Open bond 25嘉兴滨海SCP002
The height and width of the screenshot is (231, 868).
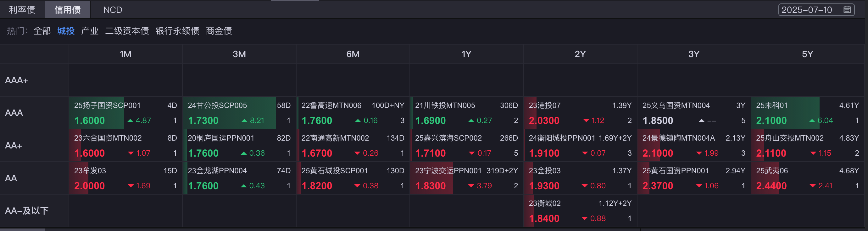click(448, 138)
